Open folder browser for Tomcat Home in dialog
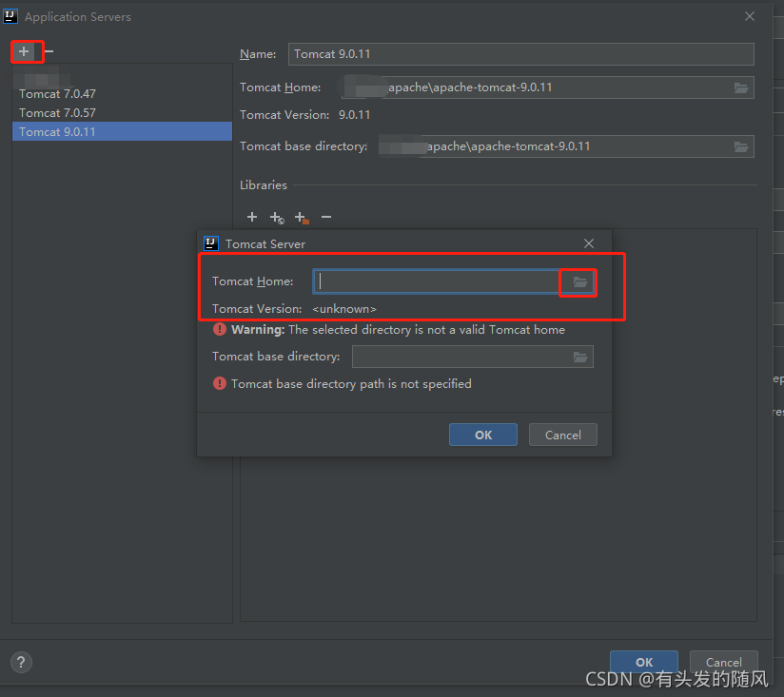The width and height of the screenshot is (784, 697). tap(580, 282)
